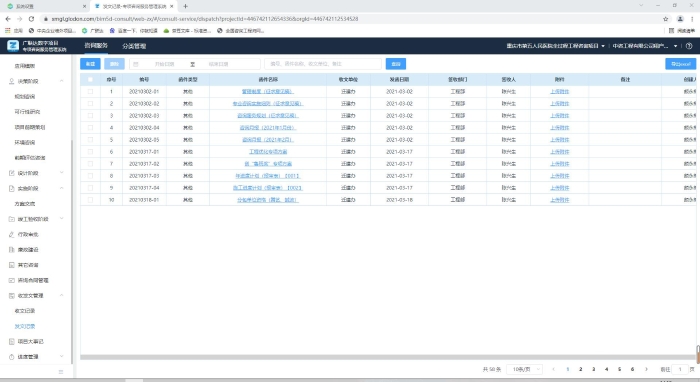Tick checkbox for row 20210318-01
700x382 pixels.
point(91,200)
